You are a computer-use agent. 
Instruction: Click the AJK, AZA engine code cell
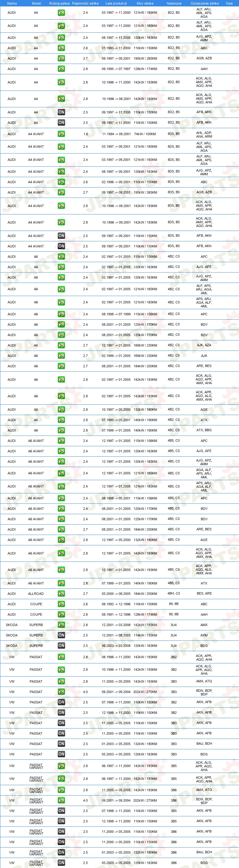pos(204,345)
